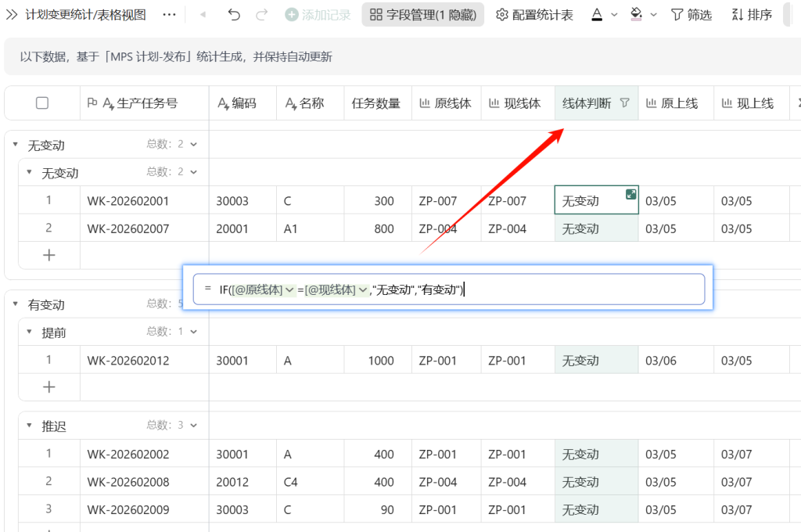Click 任务数量 column header

(x=378, y=103)
